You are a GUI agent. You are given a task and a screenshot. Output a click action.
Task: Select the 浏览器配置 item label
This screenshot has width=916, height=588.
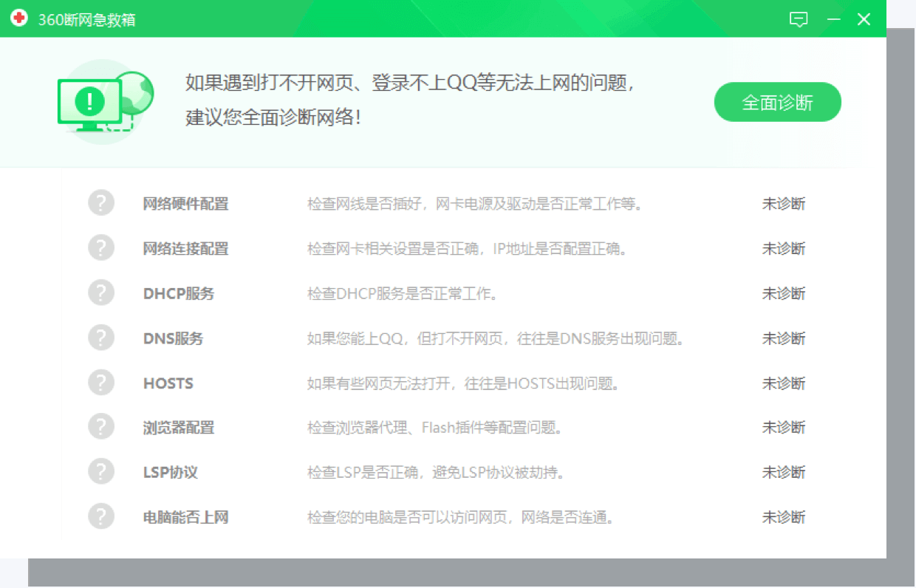(178, 428)
